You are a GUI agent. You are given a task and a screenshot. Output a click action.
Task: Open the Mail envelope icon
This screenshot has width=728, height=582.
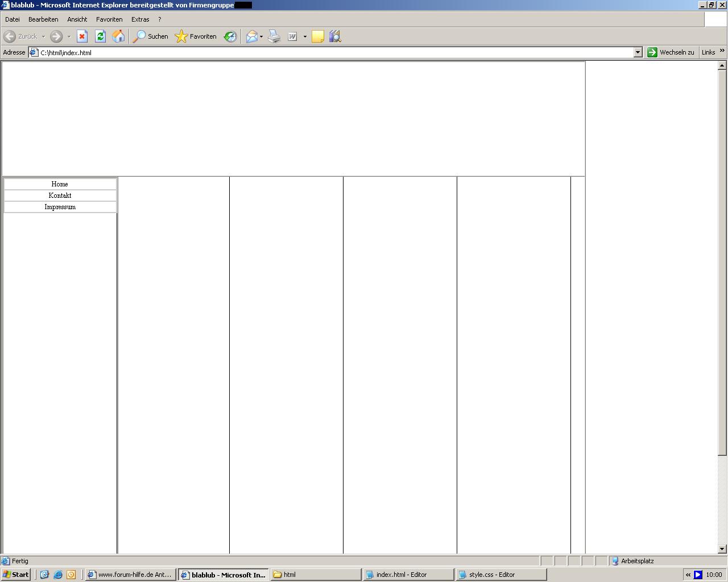tap(251, 36)
